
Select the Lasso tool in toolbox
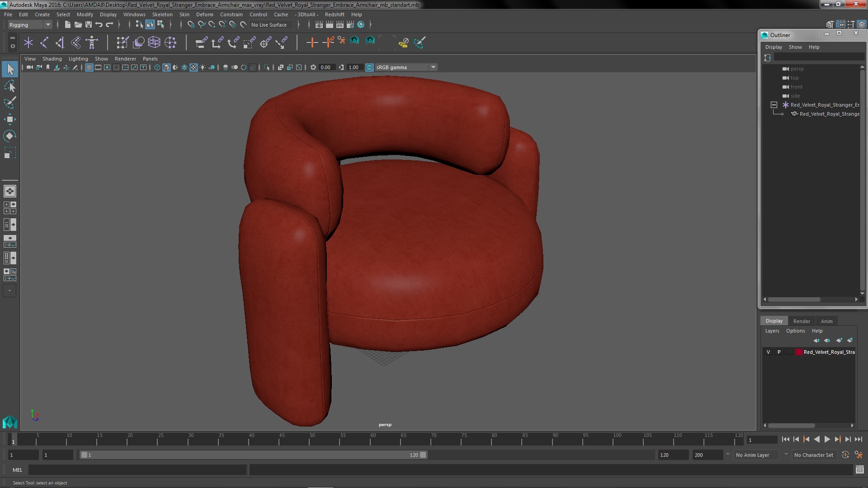click(x=10, y=86)
